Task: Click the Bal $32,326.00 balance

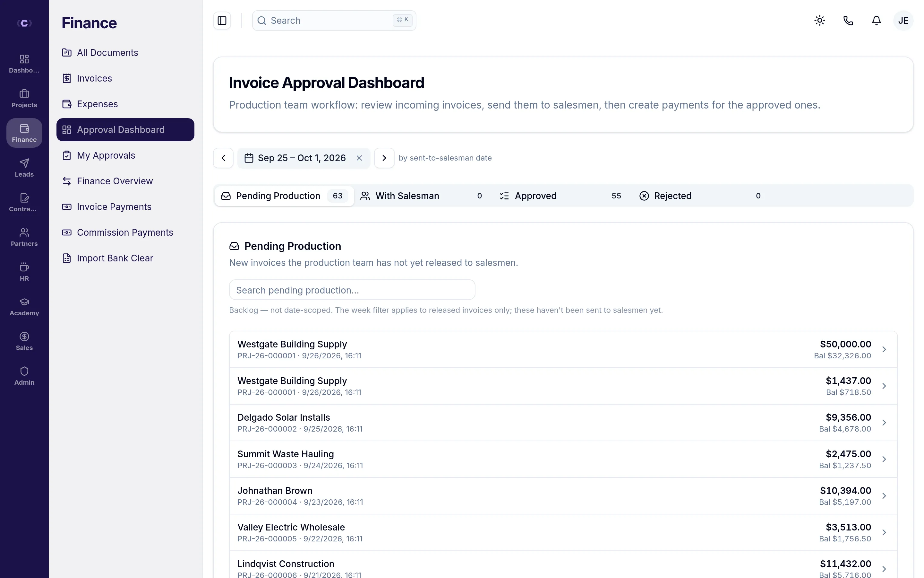Action: point(842,356)
